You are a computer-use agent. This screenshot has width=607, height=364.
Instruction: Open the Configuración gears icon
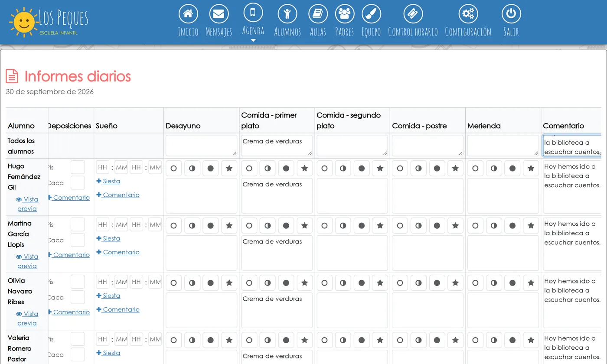(468, 14)
